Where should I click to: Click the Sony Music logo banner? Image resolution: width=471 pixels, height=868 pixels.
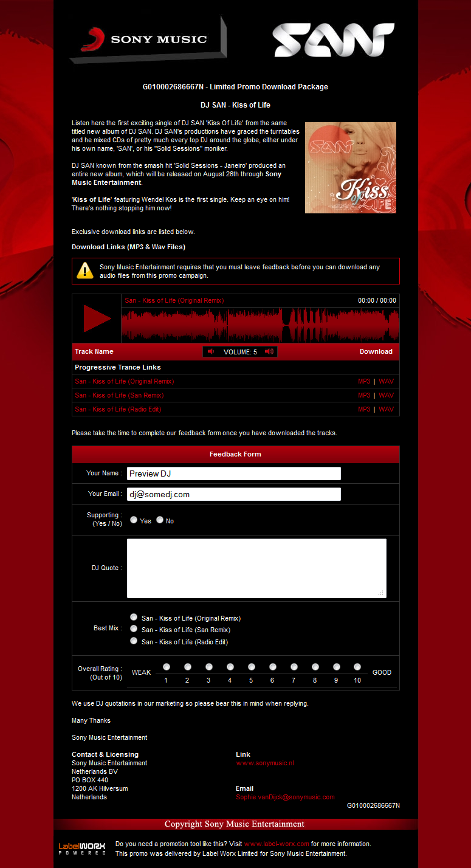pos(148,40)
